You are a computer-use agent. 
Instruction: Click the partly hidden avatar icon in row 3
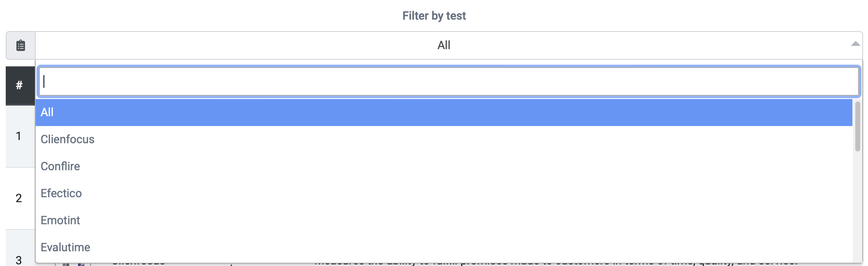73,264
